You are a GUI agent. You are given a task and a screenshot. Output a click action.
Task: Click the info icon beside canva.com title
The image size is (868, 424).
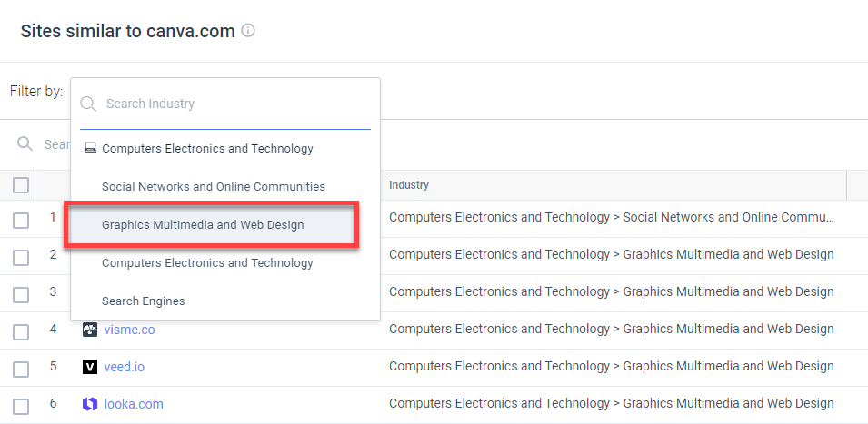click(248, 30)
